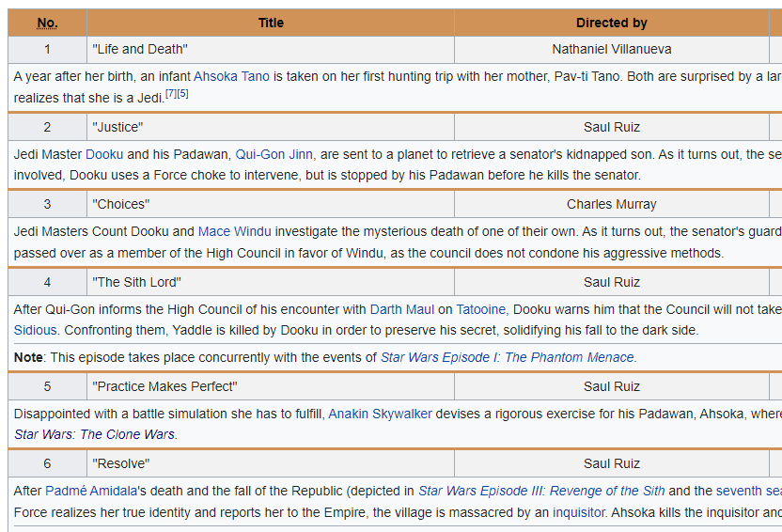Open Star Wars Episode I: The Phantom Menace link
The height and width of the screenshot is (532, 782).
pos(508,357)
